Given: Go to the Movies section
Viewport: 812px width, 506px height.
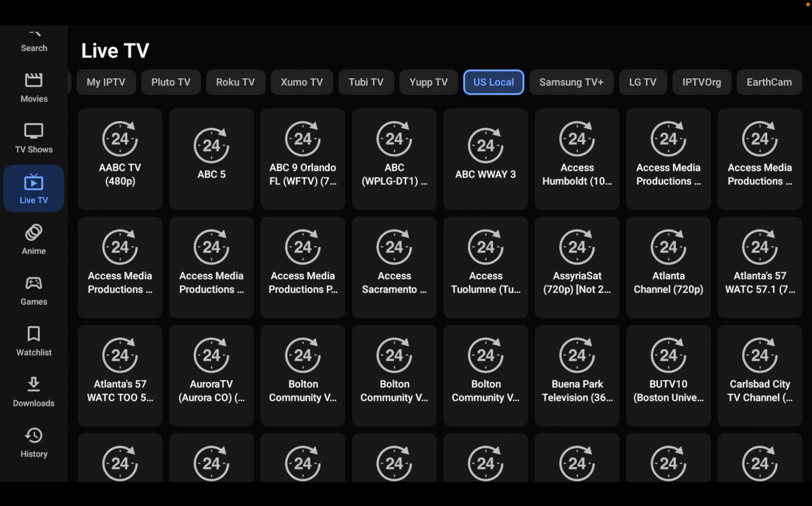Looking at the screenshot, I should (x=34, y=87).
